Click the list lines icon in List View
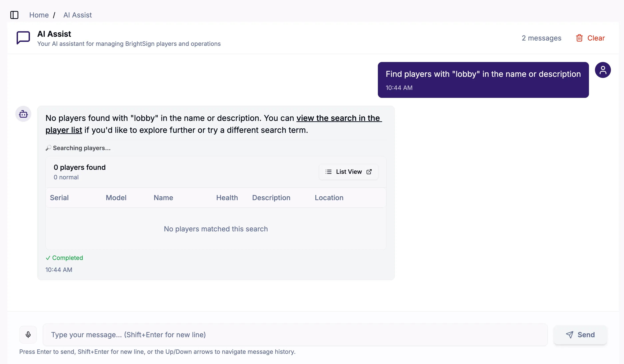This screenshot has width=624, height=364. point(328,172)
